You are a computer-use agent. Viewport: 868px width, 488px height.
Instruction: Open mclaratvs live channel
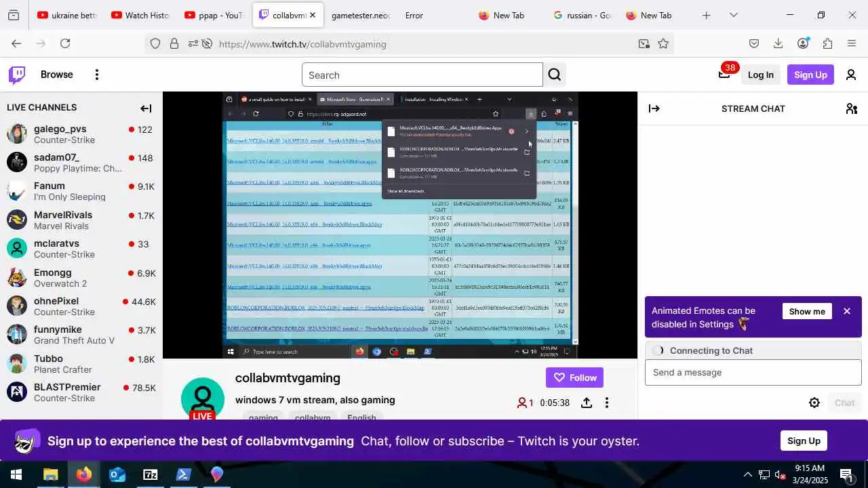81,249
